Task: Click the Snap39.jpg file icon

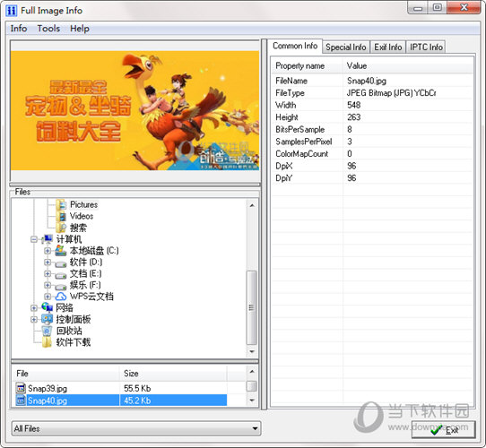Action: (21, 388)
